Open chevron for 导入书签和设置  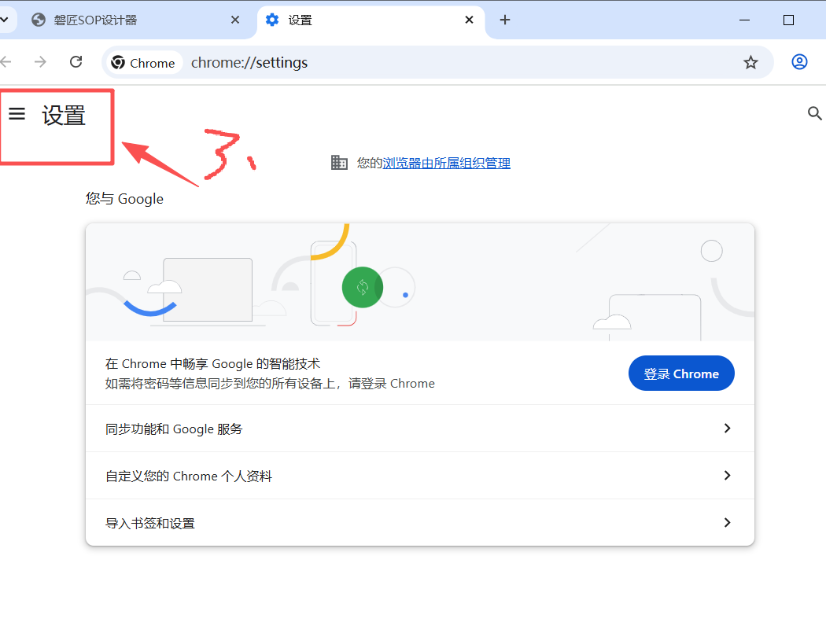point(727,522)
